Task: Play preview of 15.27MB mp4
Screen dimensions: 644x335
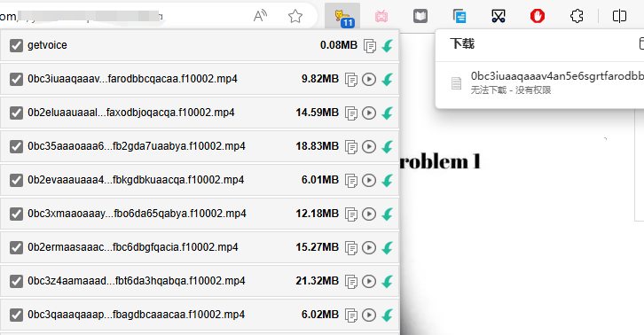Action: point(369,247)
